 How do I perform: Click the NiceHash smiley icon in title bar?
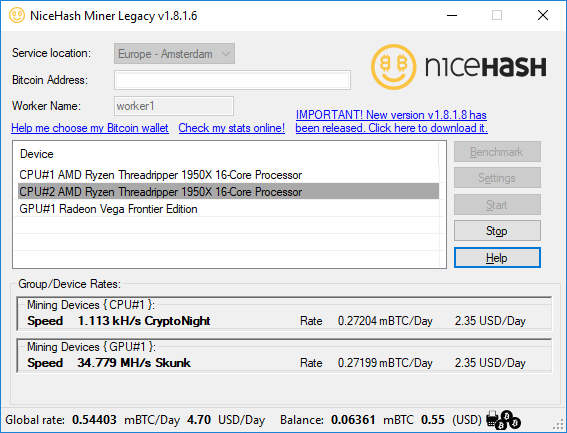[x=17, y=15]
